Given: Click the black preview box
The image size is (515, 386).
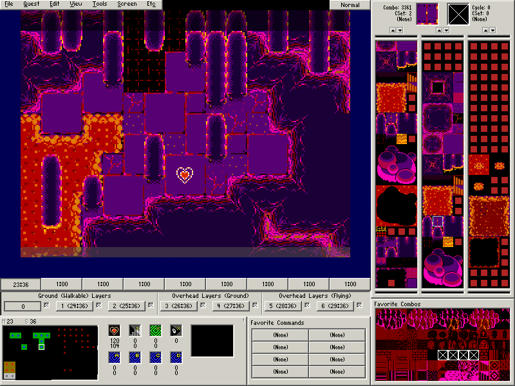Looking at the screenshot, I should point(212,341).
